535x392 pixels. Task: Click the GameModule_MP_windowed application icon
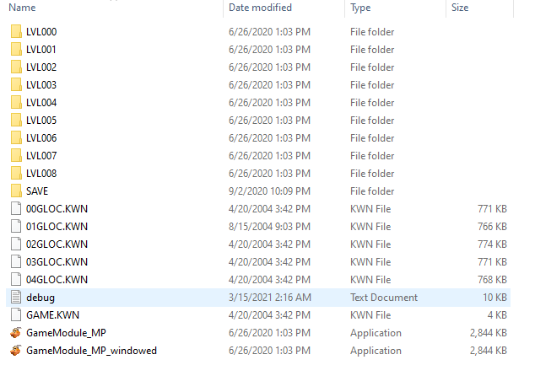[x=16, y=351]
